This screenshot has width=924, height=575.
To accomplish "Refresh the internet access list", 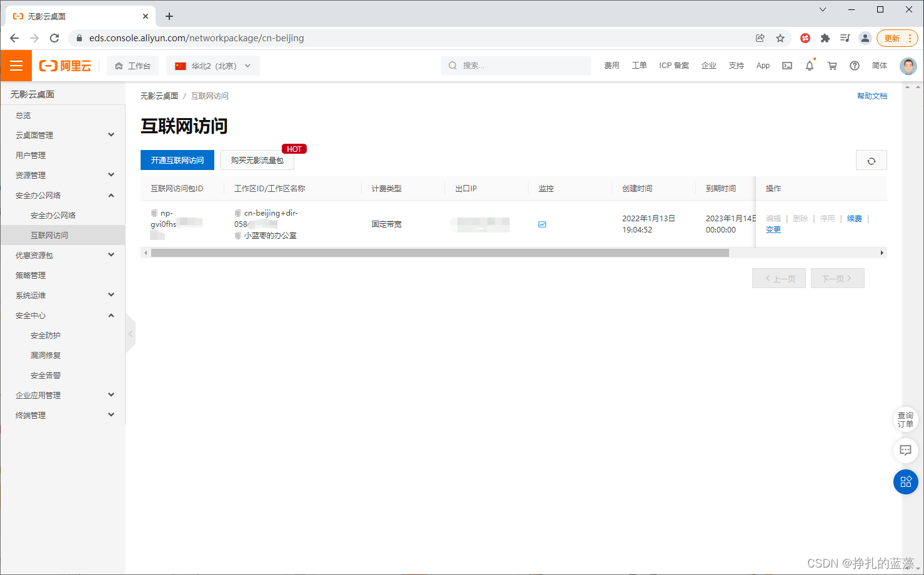I will coord(871,160).
